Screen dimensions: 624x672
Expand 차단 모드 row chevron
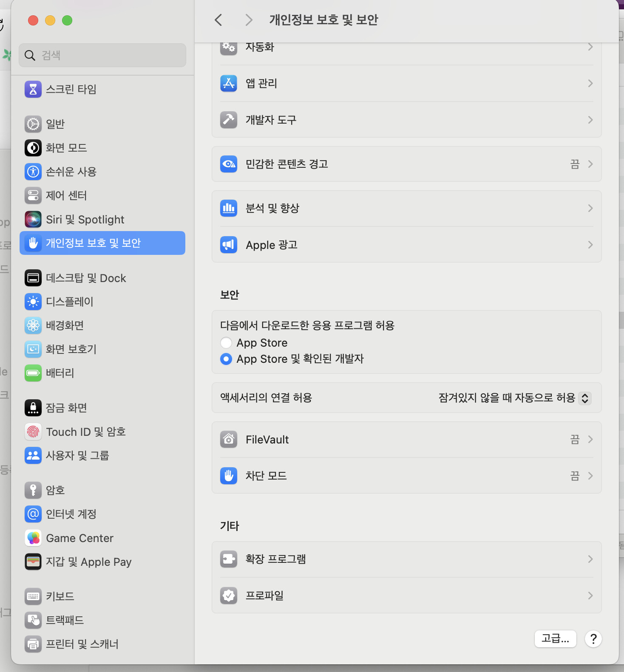point(590,476)
